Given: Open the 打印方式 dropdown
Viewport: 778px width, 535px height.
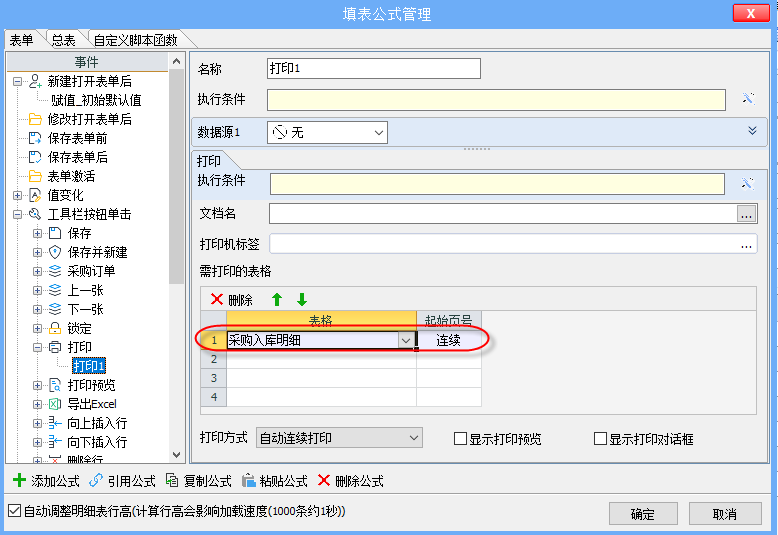Looking at the screenshot, I should tap(339, 438).
